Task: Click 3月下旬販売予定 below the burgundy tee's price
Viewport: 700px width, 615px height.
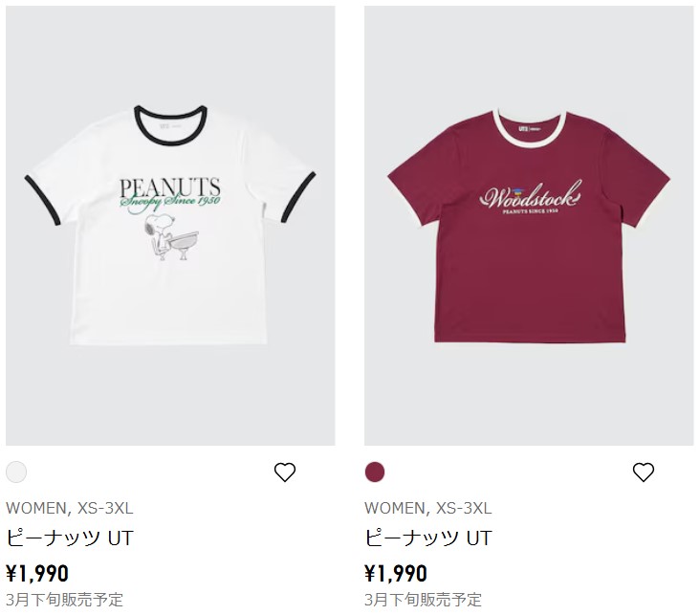Action: click(x=424, y=600)
